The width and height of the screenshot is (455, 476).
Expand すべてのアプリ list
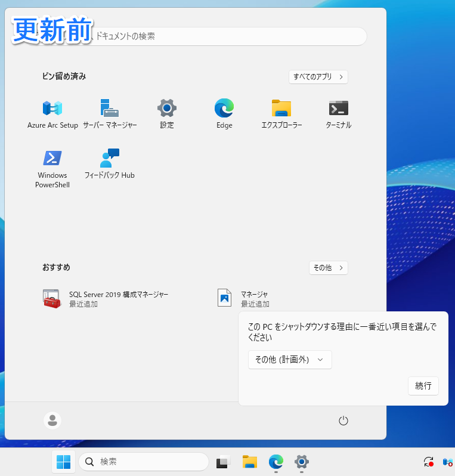(318, 77)
